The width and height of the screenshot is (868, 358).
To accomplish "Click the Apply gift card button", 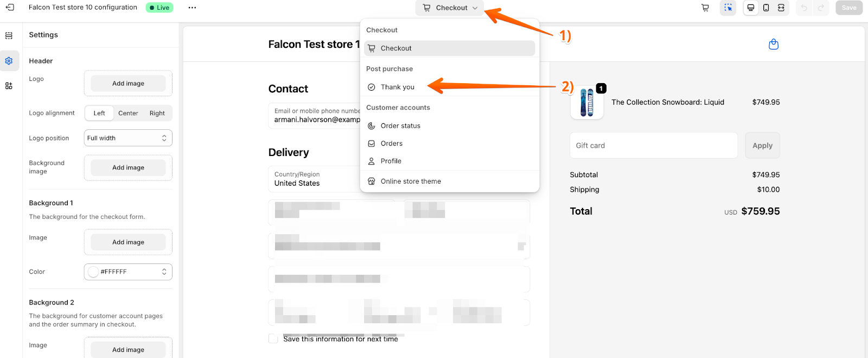I will click(762, 146).
